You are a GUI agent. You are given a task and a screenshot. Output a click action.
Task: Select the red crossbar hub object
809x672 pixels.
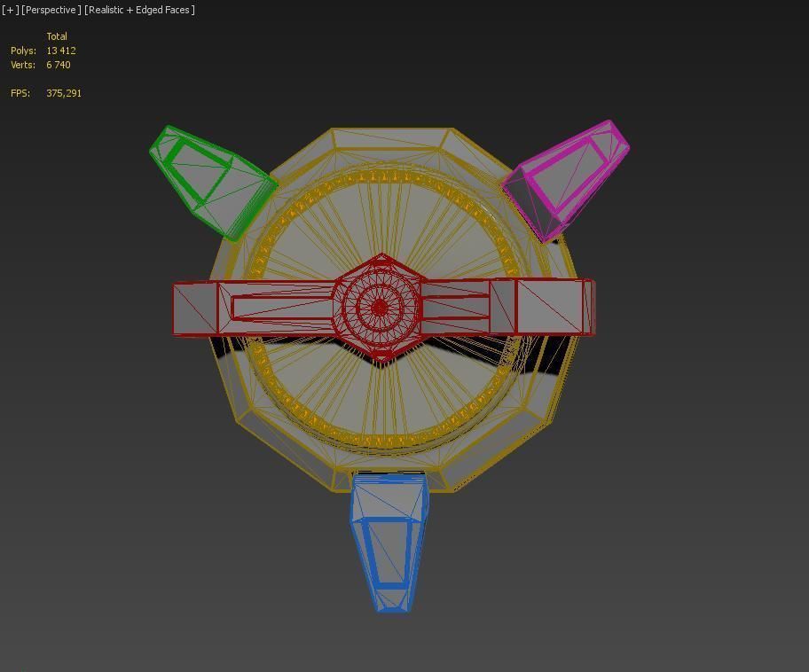[383, 308]
